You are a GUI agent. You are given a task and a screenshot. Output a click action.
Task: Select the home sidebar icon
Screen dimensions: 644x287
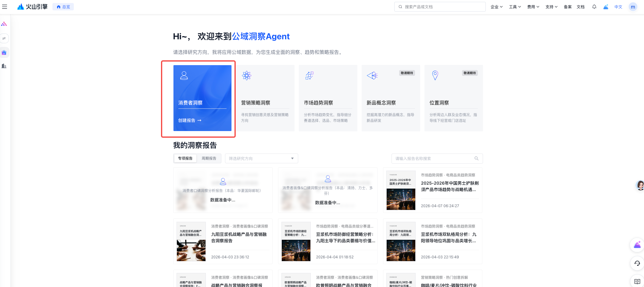click(x=4, y=53)
